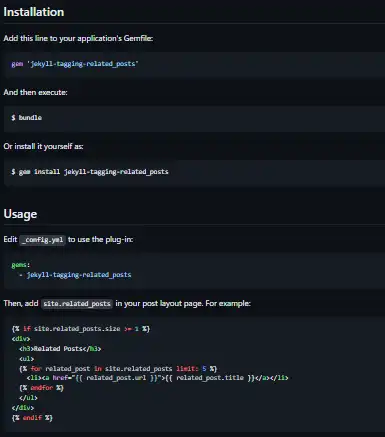The height and width of the screenshot is (437, 385).
Task: Click the "$ bundle" command
Action: [x=26, y=118]
